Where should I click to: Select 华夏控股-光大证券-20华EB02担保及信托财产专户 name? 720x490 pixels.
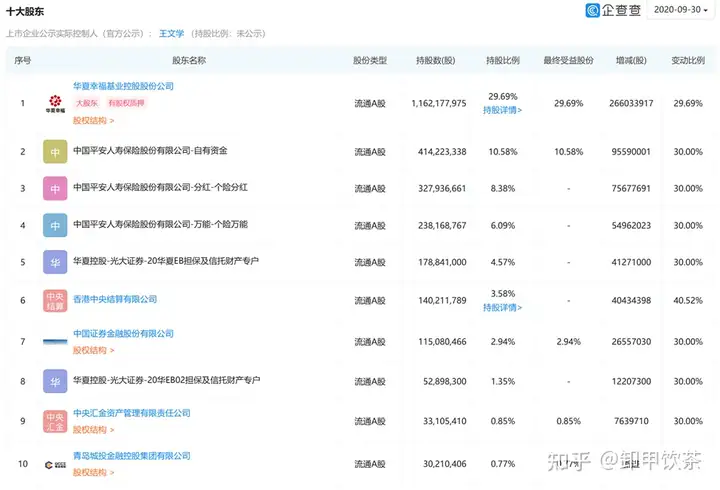pyautogui.click(x=167, y=380)
